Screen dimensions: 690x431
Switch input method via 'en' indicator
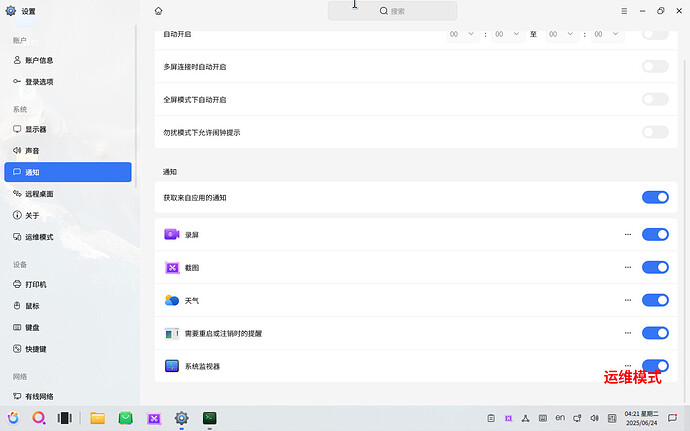(560, 418)
